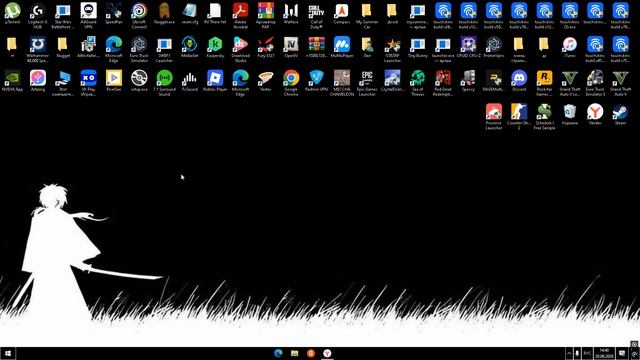This screenshot has height=360, width=640.
Task: Select the Sea of Thieves icon
Action: click(x=418, y=83)
